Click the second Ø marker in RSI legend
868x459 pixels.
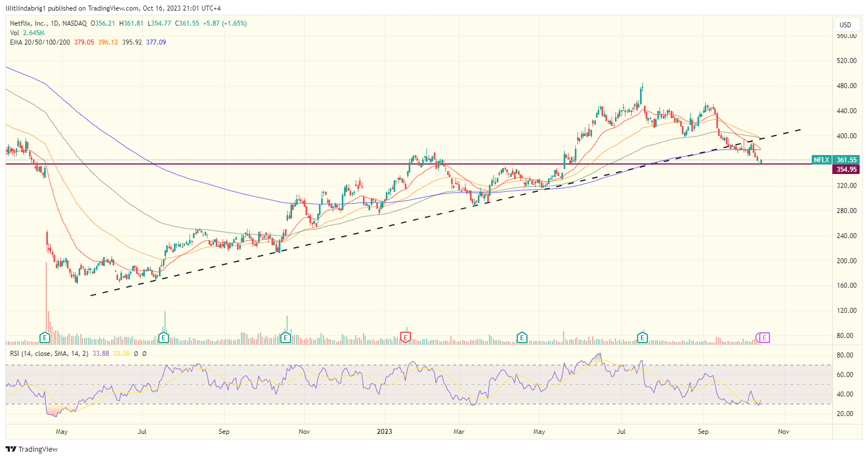[143, 354]
